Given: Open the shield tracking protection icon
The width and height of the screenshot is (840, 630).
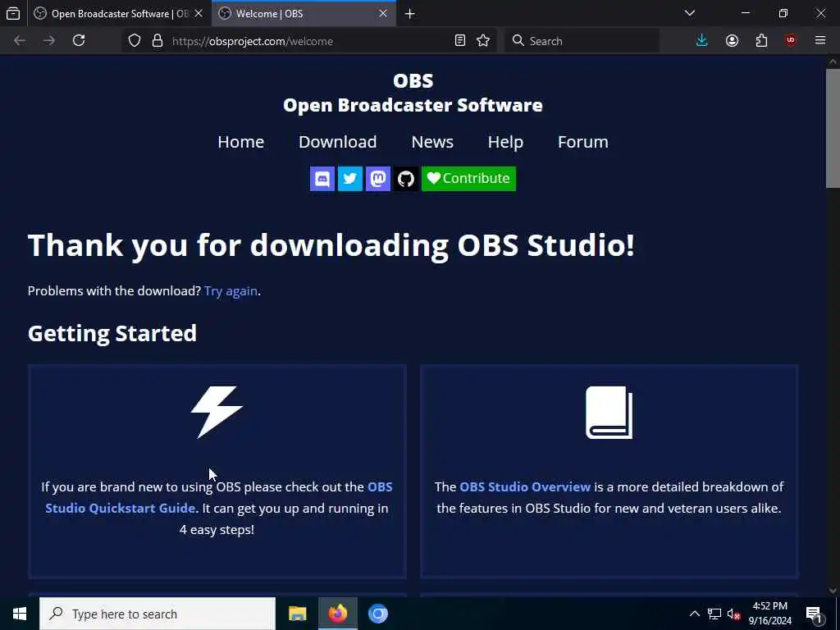Looking at the screenshot, I should (135, 41).
